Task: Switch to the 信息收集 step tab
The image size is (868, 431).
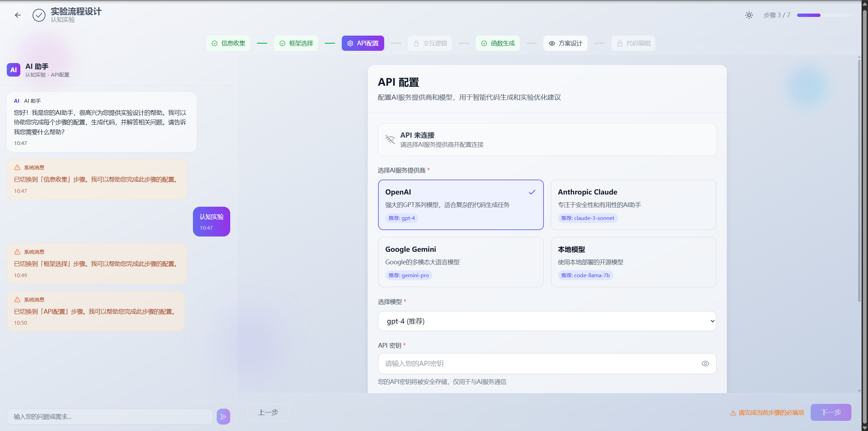Action: (x=228, y=43)
